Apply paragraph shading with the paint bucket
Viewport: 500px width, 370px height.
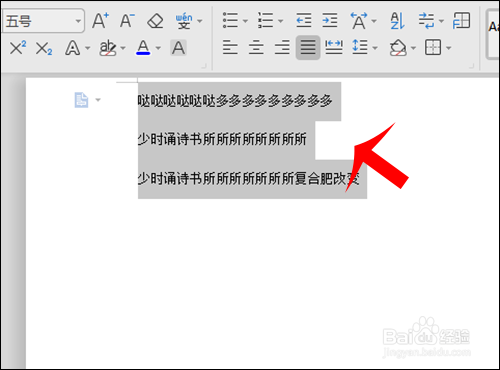click(398, 48)
